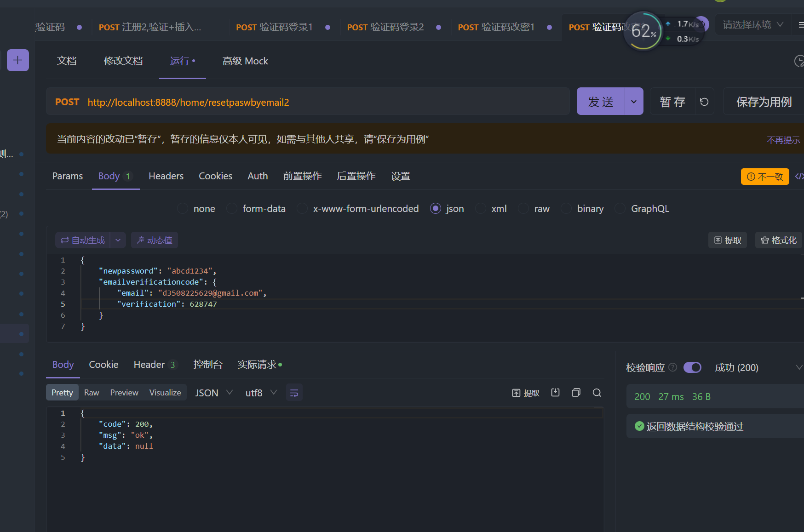The image size is (804, 532).
Task: Select the GraphQL body type radio
Action: click(620, 209)
